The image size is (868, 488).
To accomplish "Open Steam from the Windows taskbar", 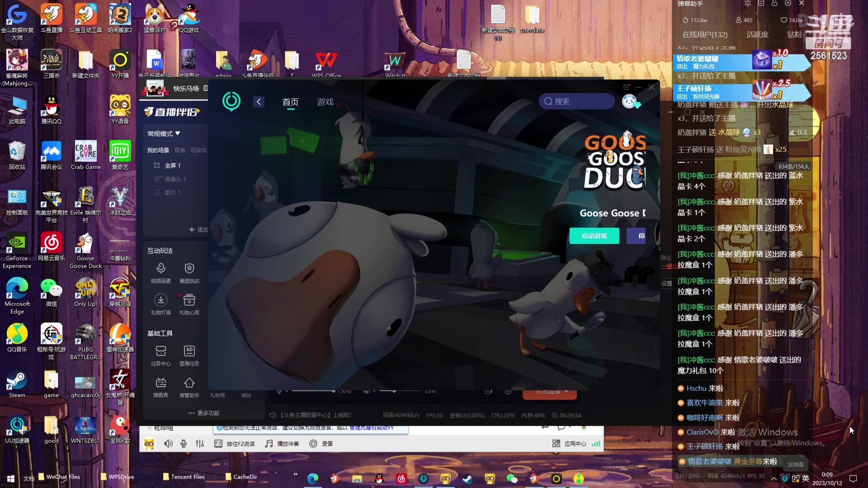I will 467,479.
